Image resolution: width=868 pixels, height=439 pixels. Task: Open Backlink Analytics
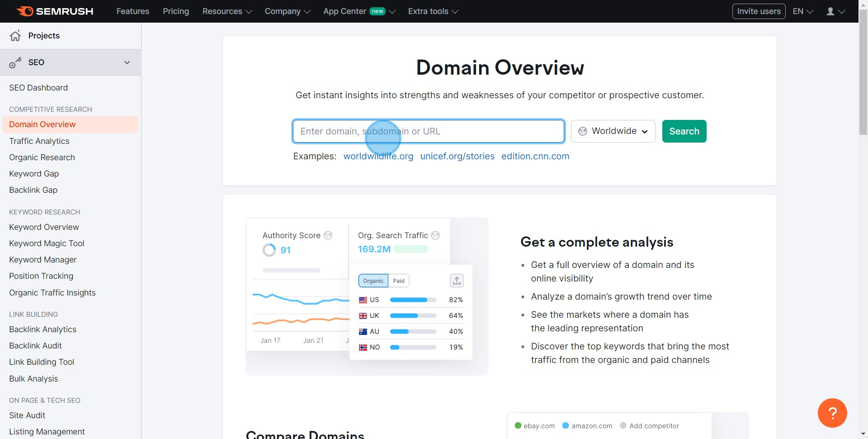[42, 329]
